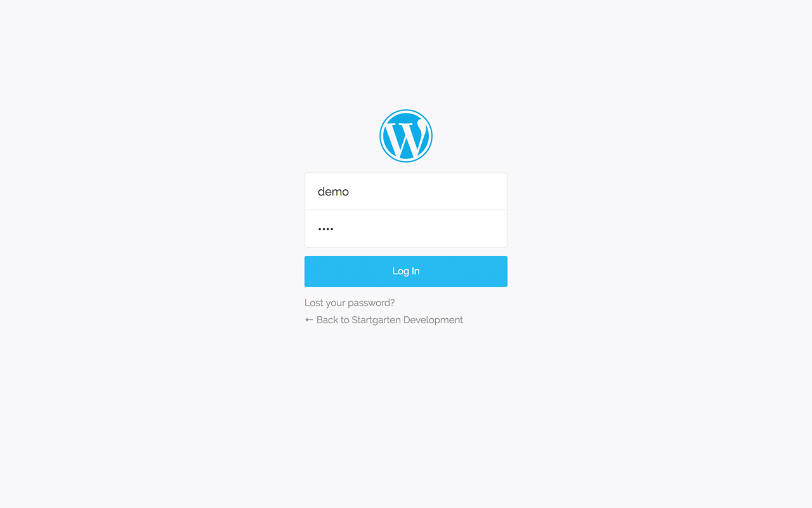
Task: Focus the password field with masked dots
Action: click(406, 229)
